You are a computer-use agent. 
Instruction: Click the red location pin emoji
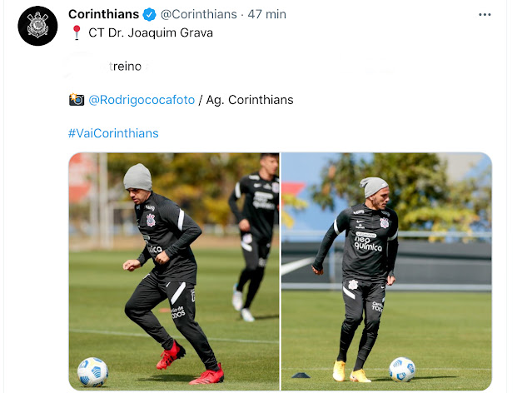click(77, 32)
